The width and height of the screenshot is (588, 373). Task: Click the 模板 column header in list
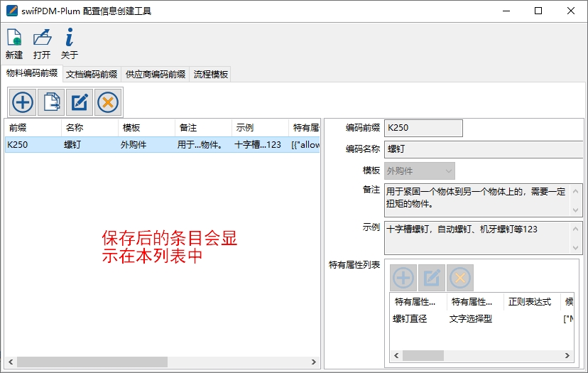(x=146, y=128)
